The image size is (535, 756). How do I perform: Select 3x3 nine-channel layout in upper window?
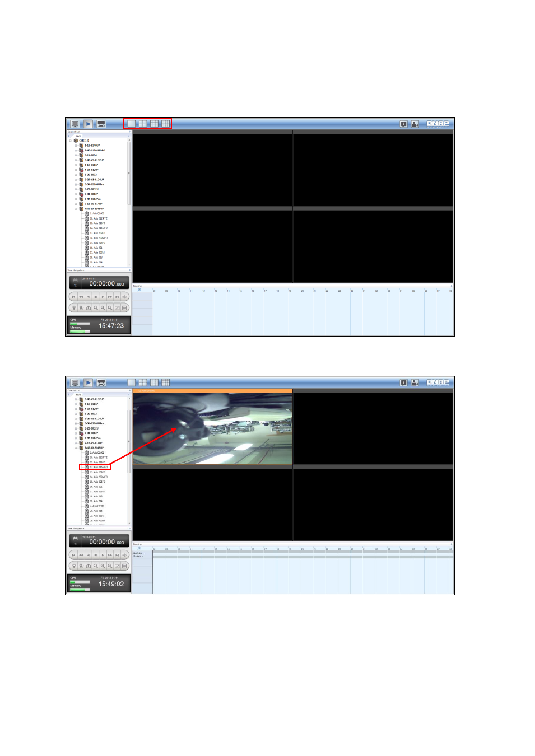[154, 124]
